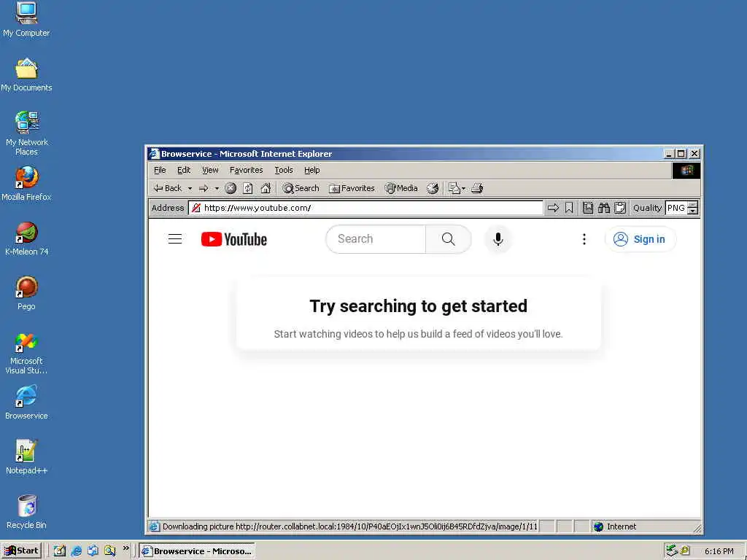Select the Microsoft Visual Studio desktop shortcut
Image resolution: width=747 pixels, height=560 pixels.
pyautogui.click(x=26, y=354)
